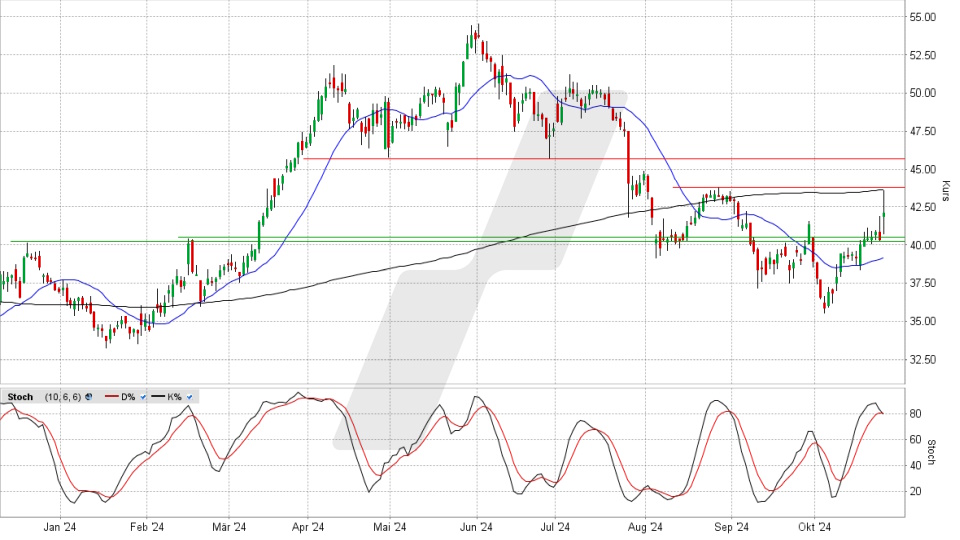Click the 35.00 price axis label
960x540 pixels.
[x=923, y=321]
